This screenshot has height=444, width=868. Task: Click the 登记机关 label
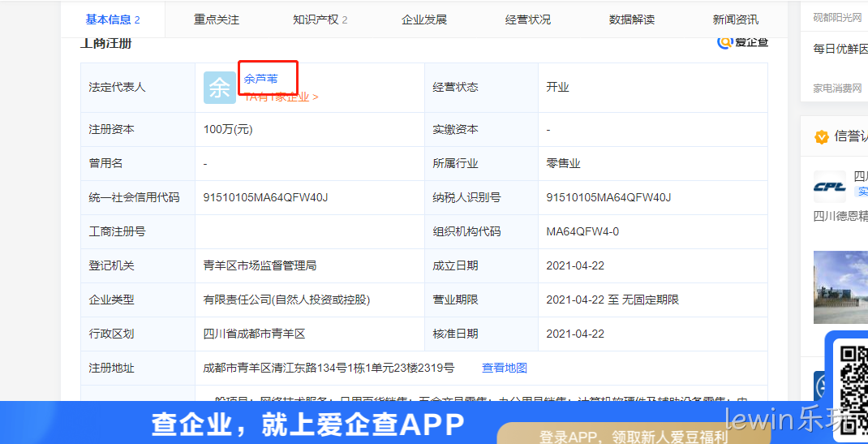pos(111,265)
